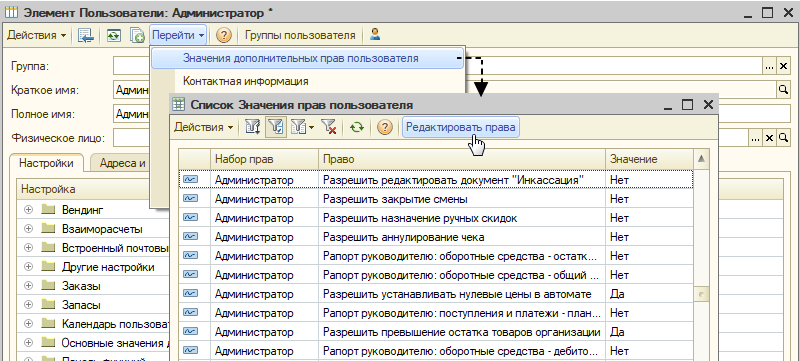Open the Физическое лицо selection (...) button
Viewport: 800px width, 361px height.
click(x=755, y=138)
